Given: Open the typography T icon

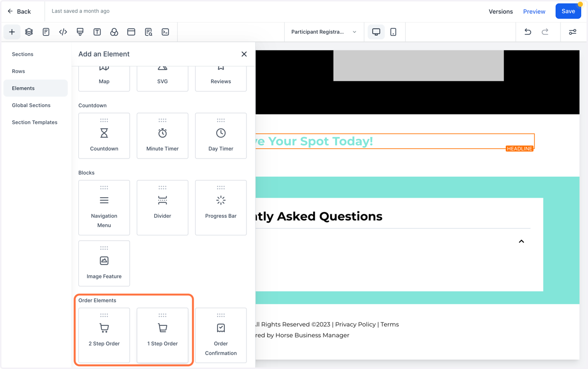Looking at the screenshot, I should [x=97, y=32].
